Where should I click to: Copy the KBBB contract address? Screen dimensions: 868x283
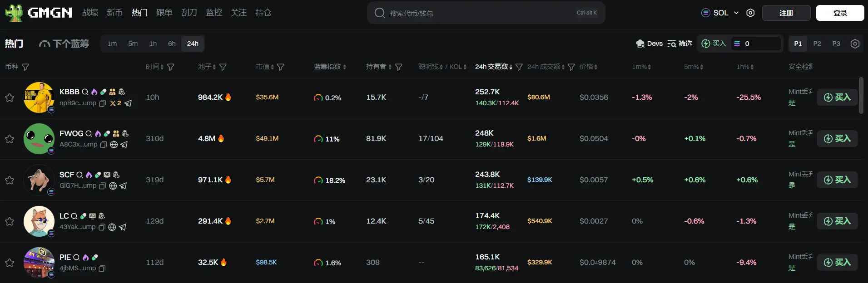coord(103,103)
